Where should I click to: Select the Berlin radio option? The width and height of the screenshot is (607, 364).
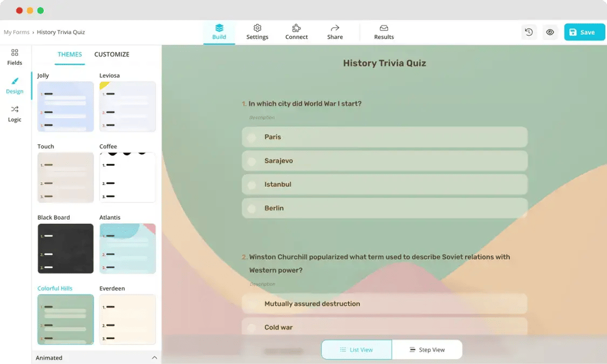click(251, 208)
